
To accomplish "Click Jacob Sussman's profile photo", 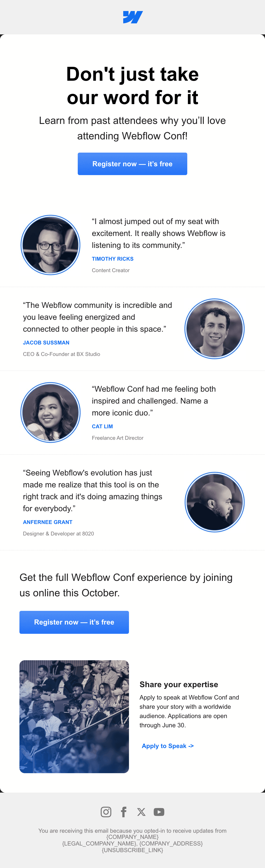I will 214,329.
